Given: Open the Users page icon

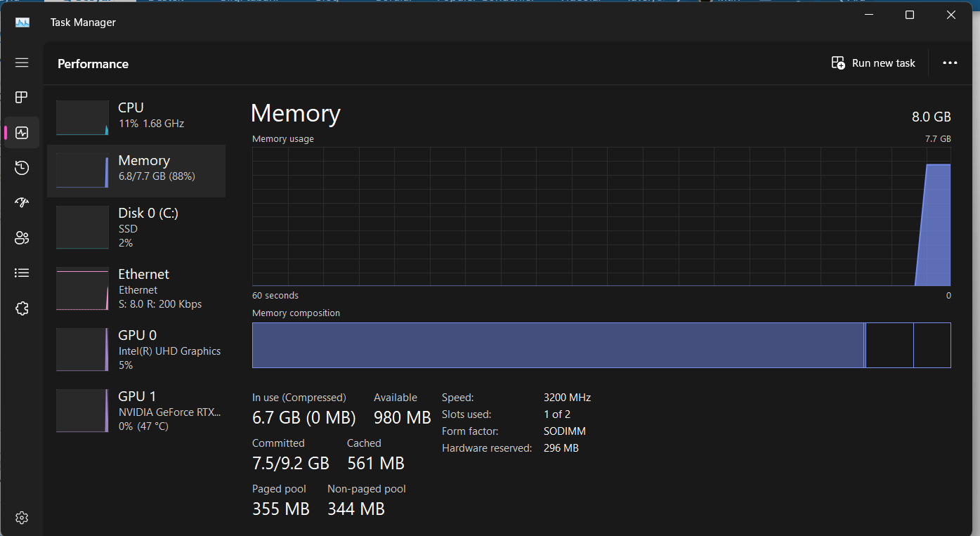Looking at the screenshot, I should coord(22,238).
